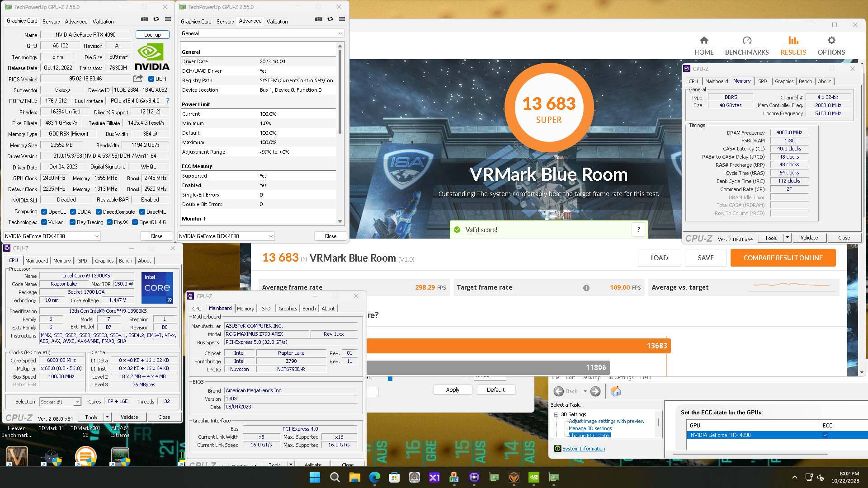Select Manage 3D settings tree item
Image resolution: width=868 pixels, height=488 pixels.
point(590,428)
